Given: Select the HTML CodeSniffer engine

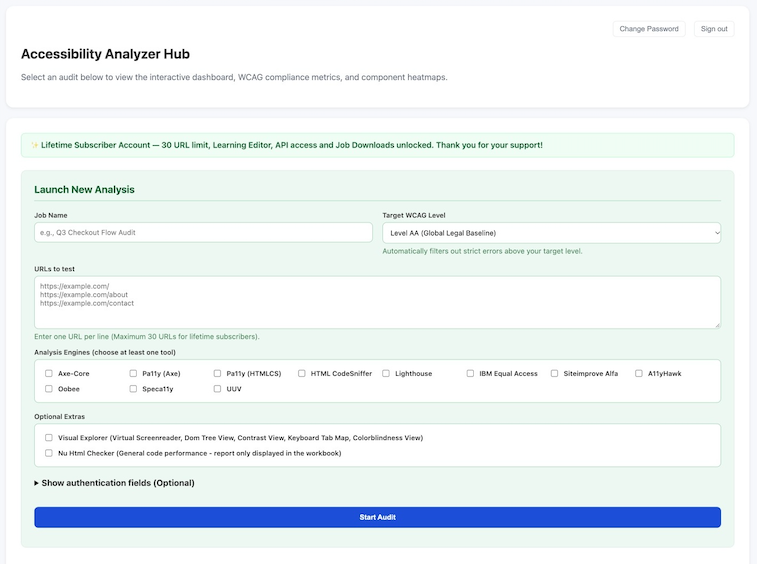Looking at the screenshot, I should click(302, 373).
